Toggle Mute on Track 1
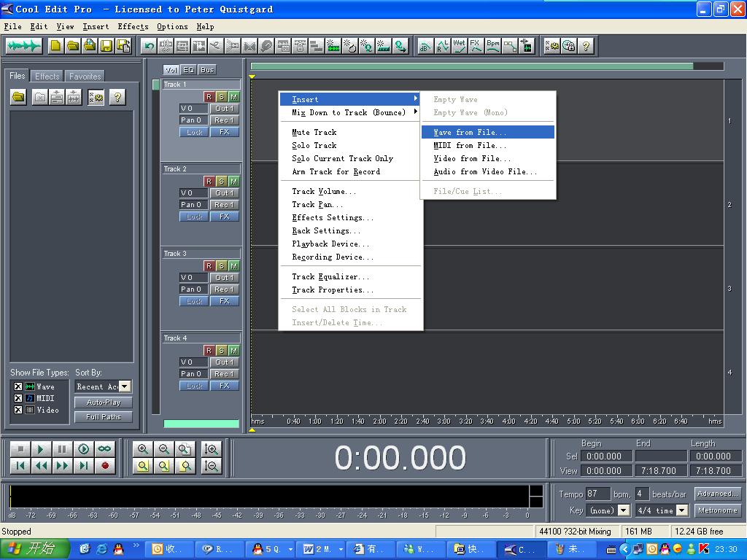This screenshot has width=747, height=560. (233, 97)
